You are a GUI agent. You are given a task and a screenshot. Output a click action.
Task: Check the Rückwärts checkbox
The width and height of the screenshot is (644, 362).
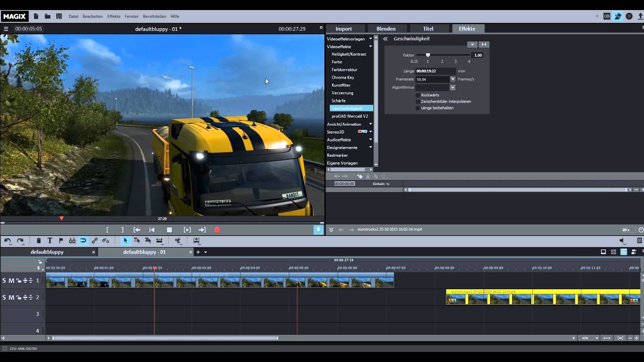[418, 95]
